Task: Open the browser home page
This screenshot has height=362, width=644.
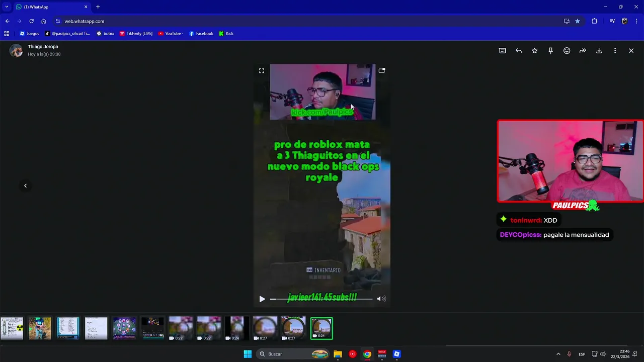Action: 44,21
